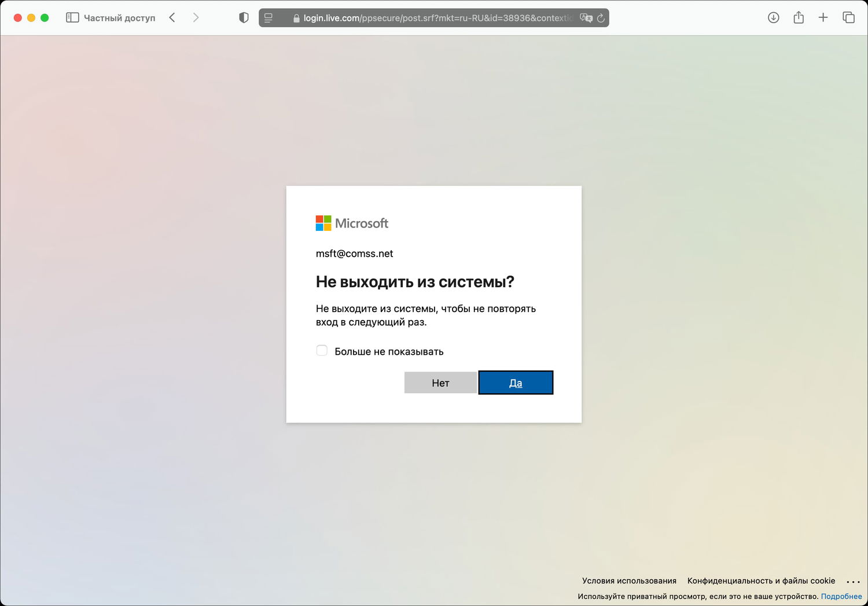The image size is (868, 606).
Task: Open the three-dots footer menu
Action: (x=853, y=582)
